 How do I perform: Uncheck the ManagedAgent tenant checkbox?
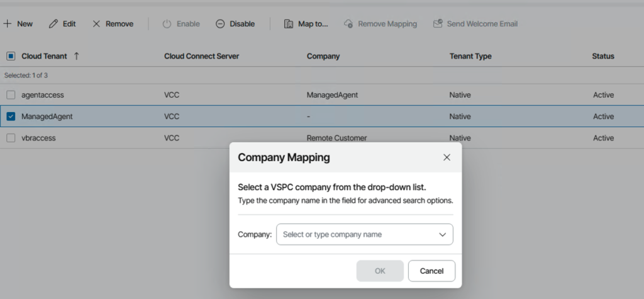11,116
